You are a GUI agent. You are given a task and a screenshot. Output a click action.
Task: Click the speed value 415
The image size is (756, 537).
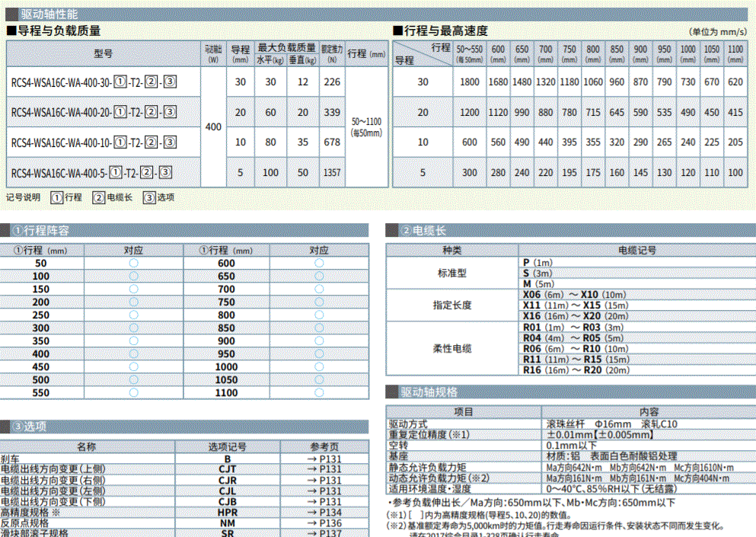pyautogui.click(x=735, y=113)
